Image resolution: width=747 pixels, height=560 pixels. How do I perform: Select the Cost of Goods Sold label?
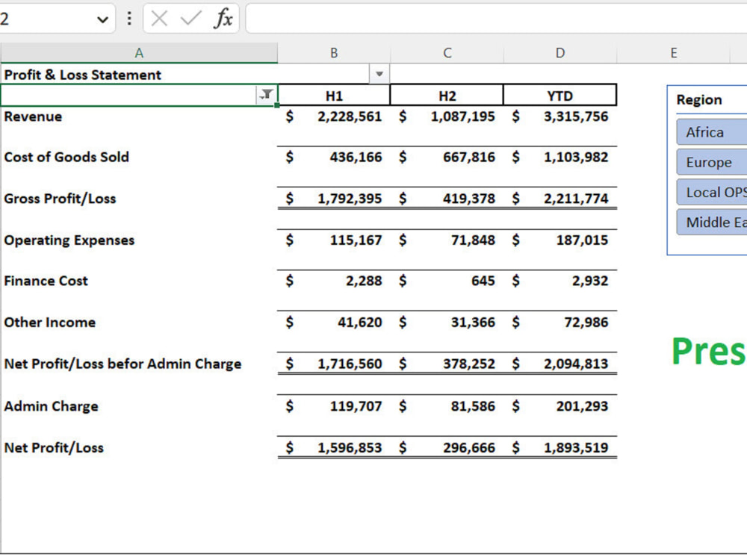pyautogui.click(x=66, y=157)
